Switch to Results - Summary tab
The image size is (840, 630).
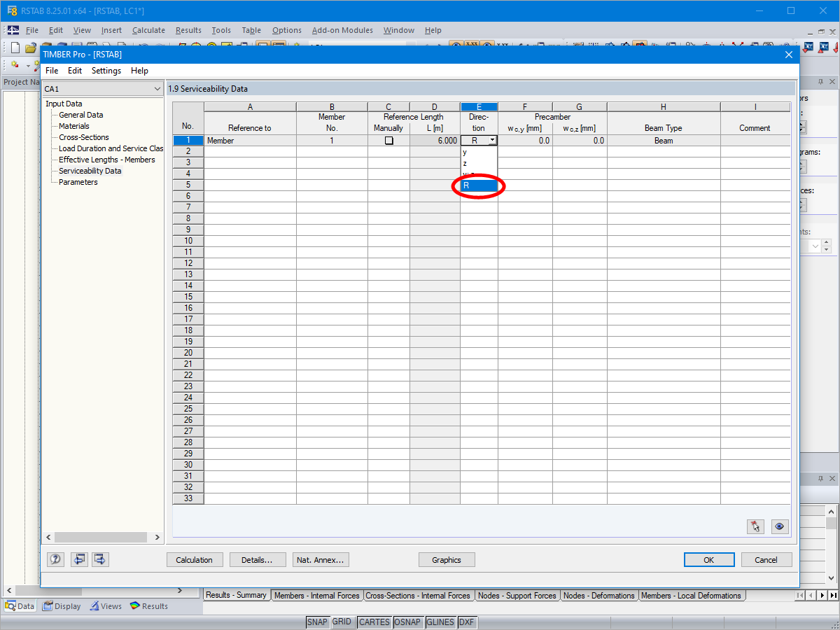click(x=236, y=595)
